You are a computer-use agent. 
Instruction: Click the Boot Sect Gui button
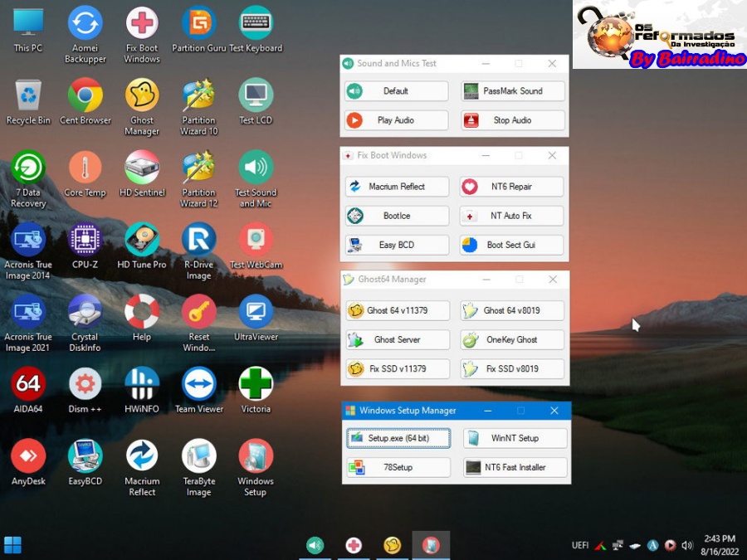coord(511,245)
